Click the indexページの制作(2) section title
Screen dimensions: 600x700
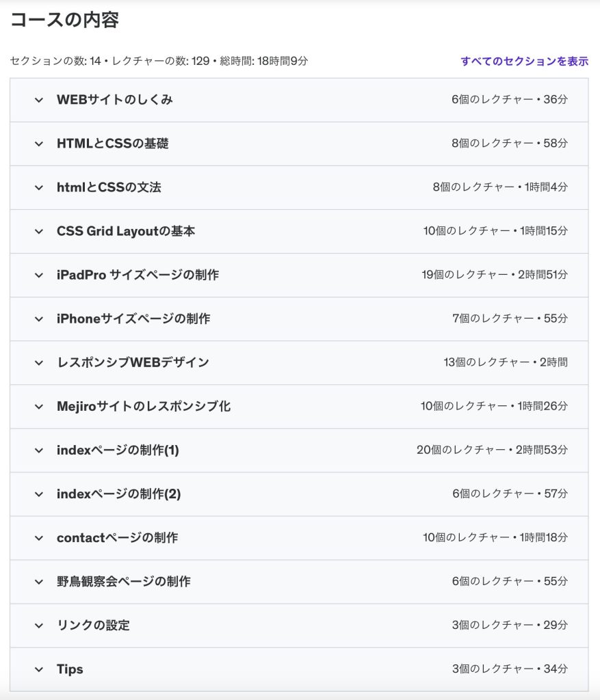pyautogui.click(x=118, y=494)
